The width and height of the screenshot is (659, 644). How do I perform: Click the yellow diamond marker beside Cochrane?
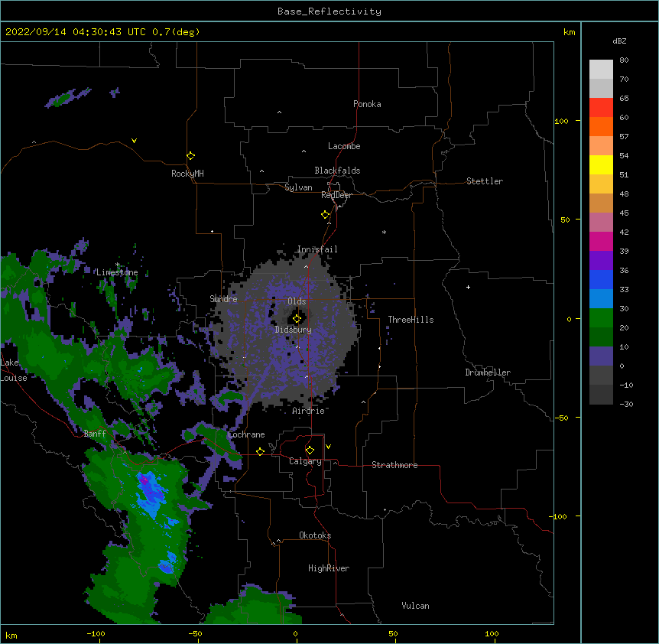point(260,451)
